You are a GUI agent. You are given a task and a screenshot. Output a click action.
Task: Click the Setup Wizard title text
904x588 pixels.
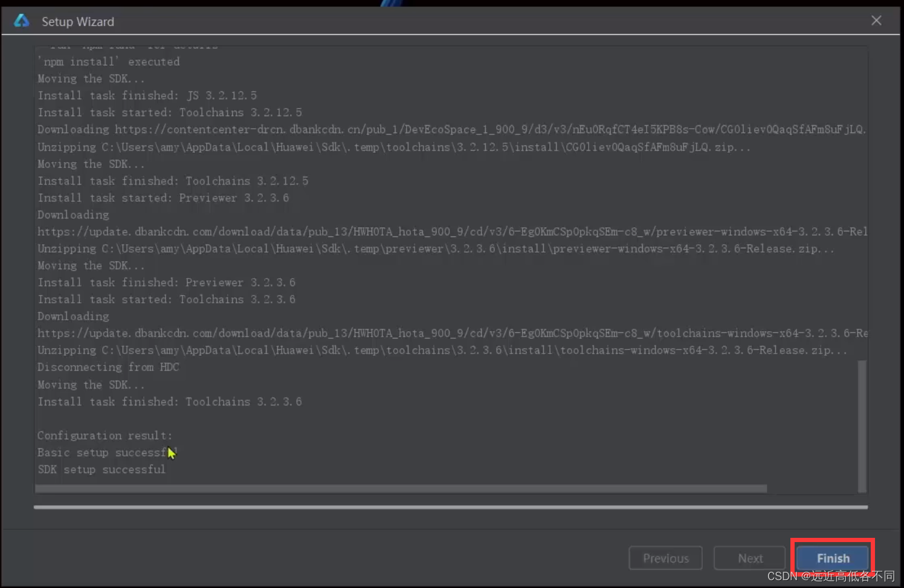[78, 22]
